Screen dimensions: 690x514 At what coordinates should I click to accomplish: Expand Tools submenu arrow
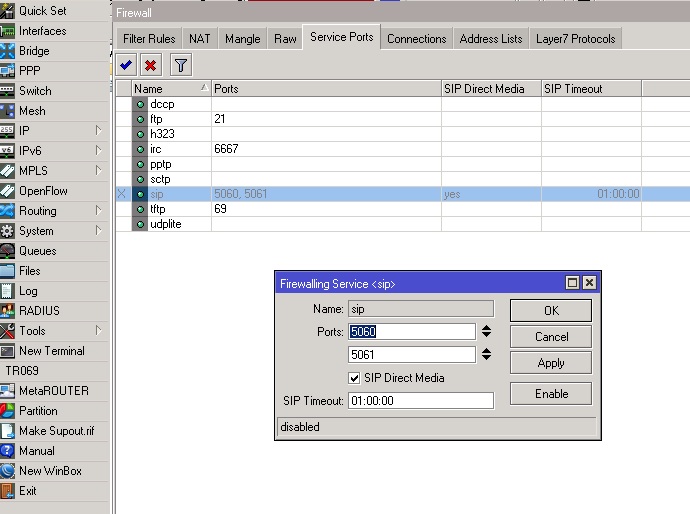pyautogui.click(x=99, y=330)
